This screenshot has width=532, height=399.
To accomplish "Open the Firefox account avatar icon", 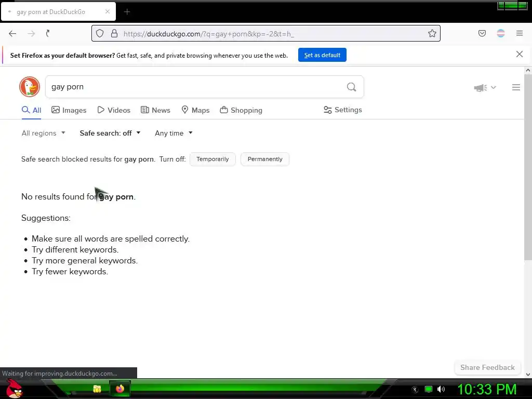I will tap(501, 33).
